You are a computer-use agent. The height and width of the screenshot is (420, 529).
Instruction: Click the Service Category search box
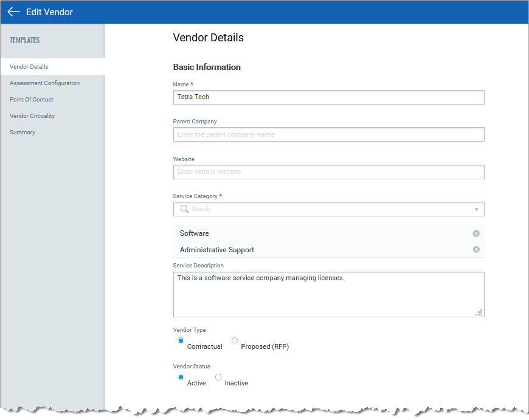(x=328, y=209)
